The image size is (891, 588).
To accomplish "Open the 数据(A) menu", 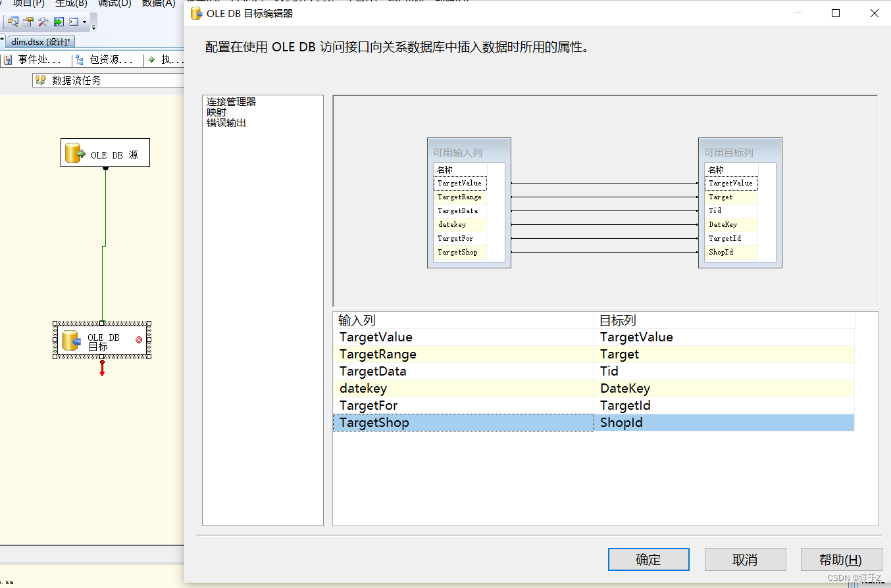I will tap(159, 3).
